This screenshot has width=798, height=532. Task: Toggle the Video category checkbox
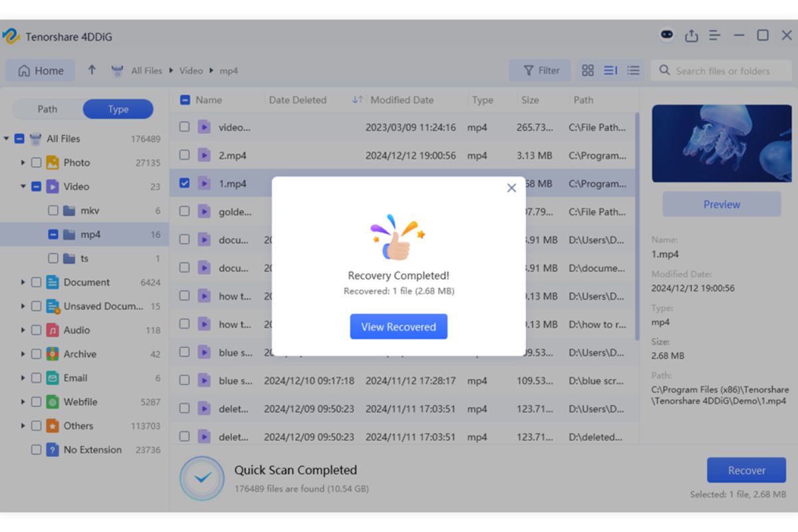click(x=37, y=186)
